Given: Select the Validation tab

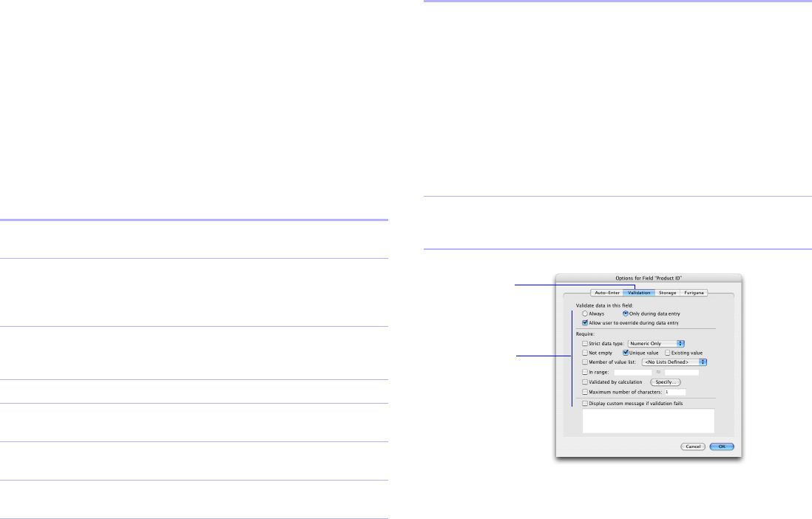Looking at the screenshot, I should click(639, 293).
